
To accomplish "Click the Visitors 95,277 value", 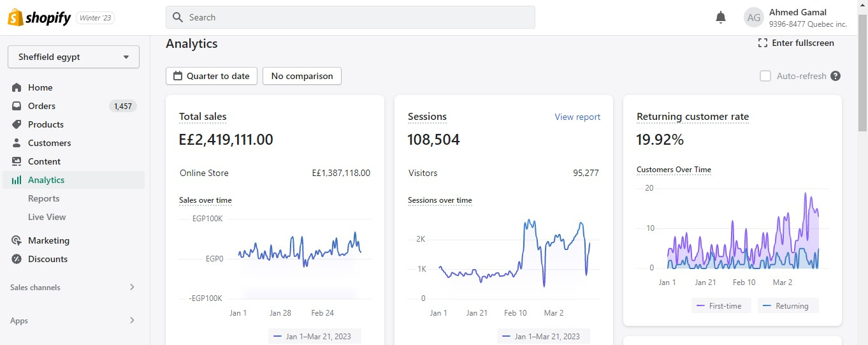I will [586, 173].
